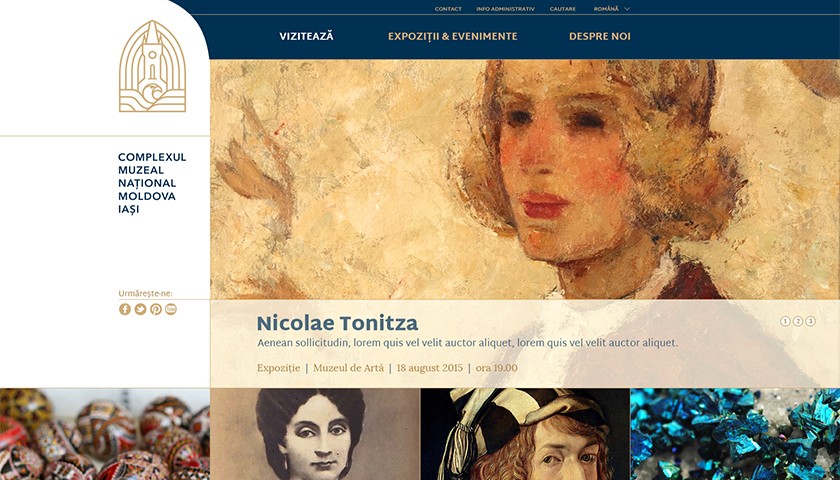This screenshot has height=480, width=840.
Task: Open the Nicolae Tonitza exhibition title
Action: (x=338, y=323)
